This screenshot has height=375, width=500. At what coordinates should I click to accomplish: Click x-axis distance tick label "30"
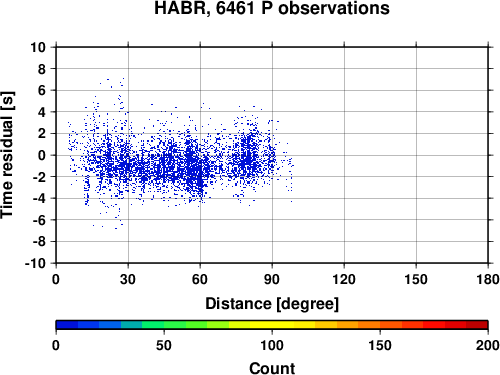click(128, 279)
